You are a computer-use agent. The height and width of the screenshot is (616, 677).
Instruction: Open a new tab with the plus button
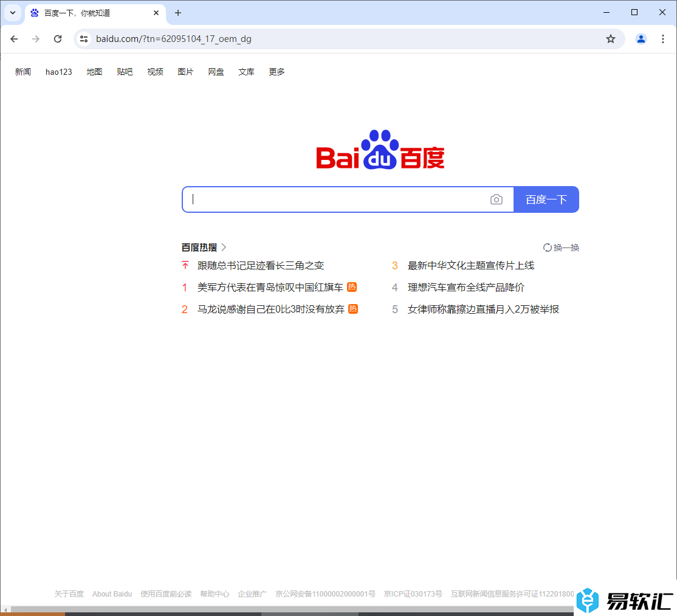click(178, 13)
